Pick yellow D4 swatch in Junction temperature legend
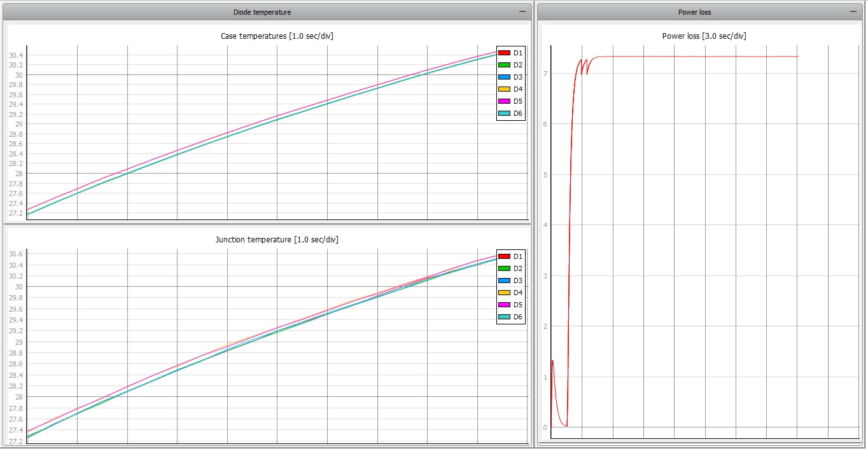This screenshot has height=451, width=868. tap(504, 293)
